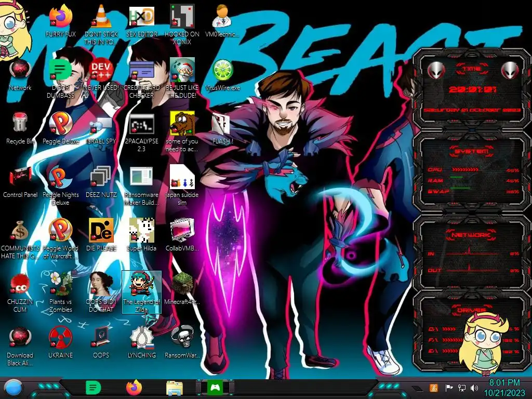This screenshot has height=399, width=532.
Task: Click the blonde cartoon mascot on the widget
Action: (483, 343)
